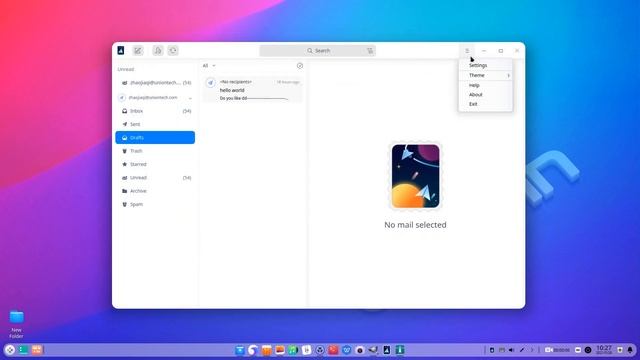
Task: Open the New Folder desktop icon
Action: tap(16, 324)
